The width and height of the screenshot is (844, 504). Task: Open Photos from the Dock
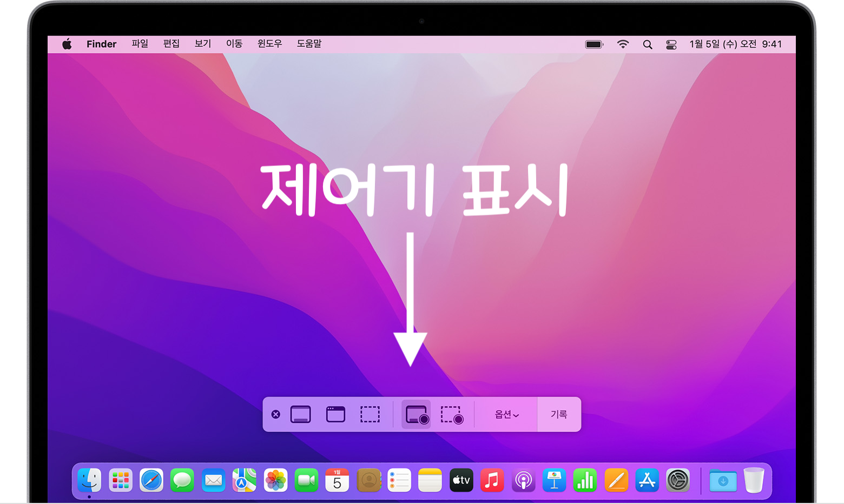coord(275,480)
